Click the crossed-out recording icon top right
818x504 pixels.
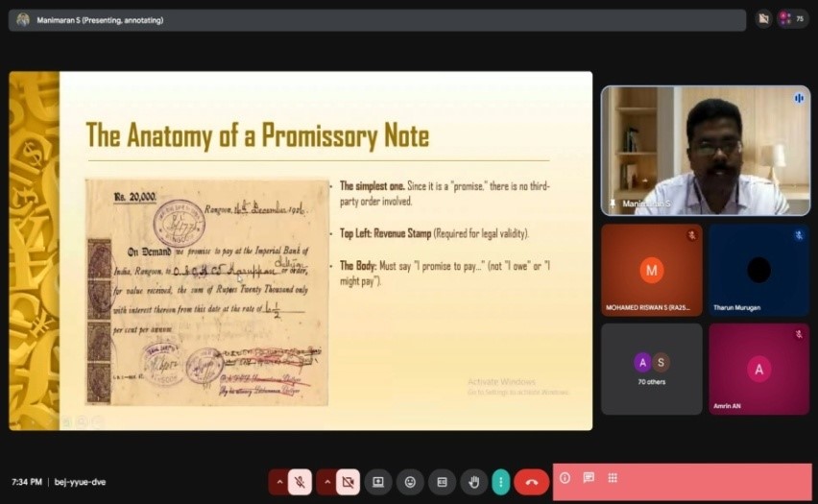click(763, 19)
